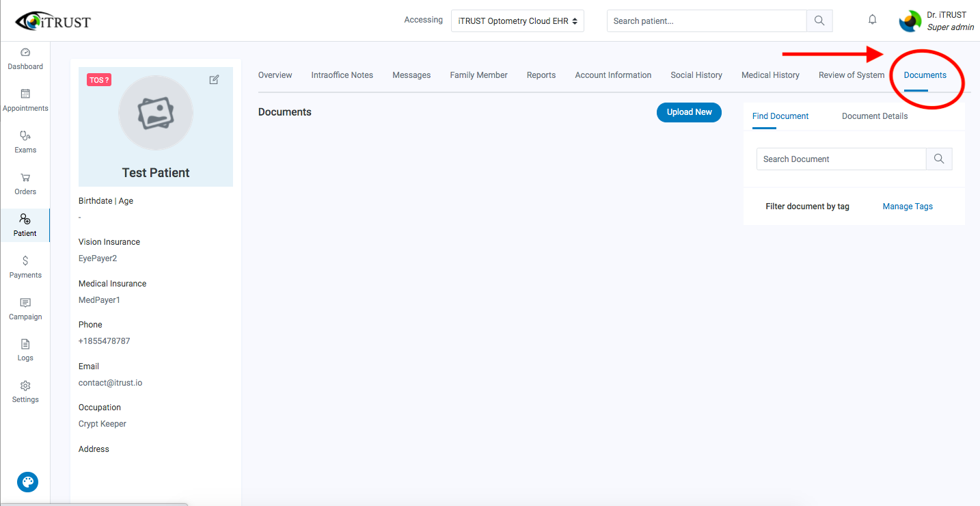Click inside the Search Document field

coord(841,159)
